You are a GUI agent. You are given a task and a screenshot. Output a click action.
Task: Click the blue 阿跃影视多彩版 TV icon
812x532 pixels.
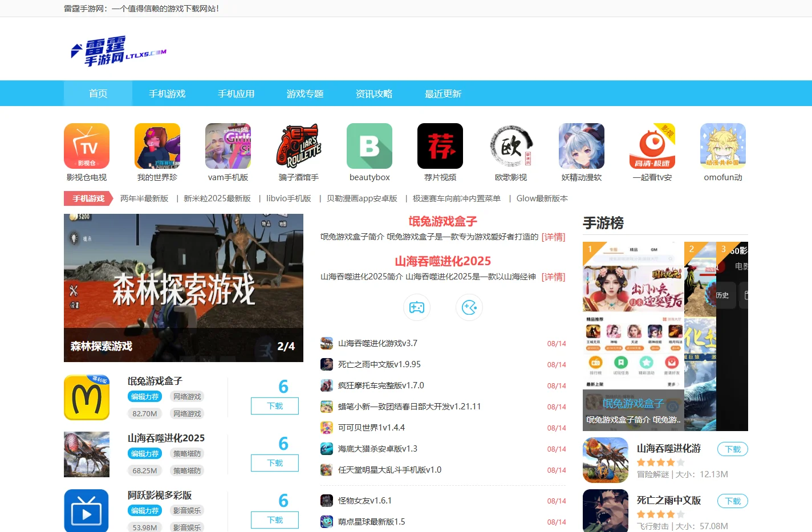(87, 511)
